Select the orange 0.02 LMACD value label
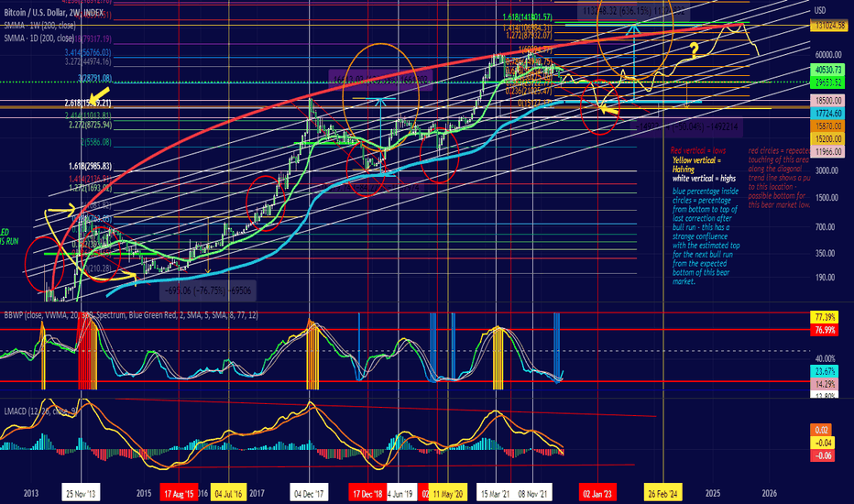Image resolution: width=854 pixels, height=504 pixels. pyautogui.click(x=823, y=431)
